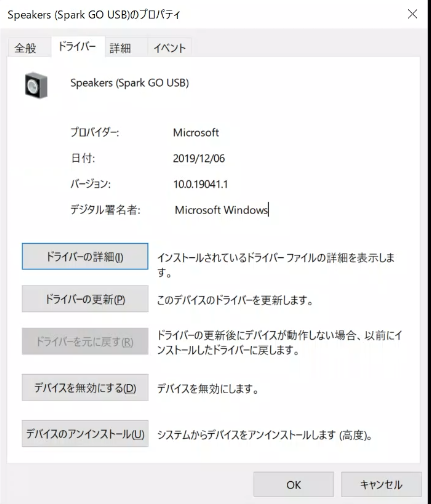The image size is (431, 504).
Task: Switch to the 全般 tab
Action: coord(25,48)
